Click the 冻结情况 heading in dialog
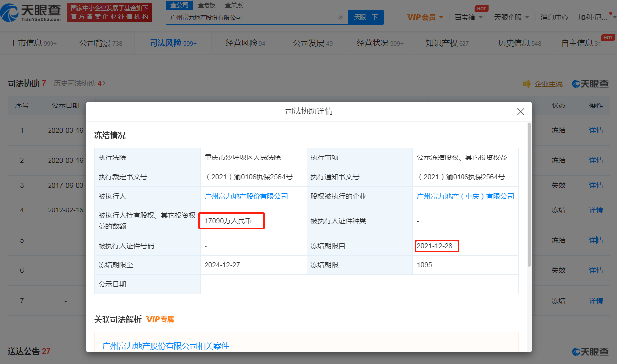This screenshot has height=364, width=617. click(x=110, y=135)
